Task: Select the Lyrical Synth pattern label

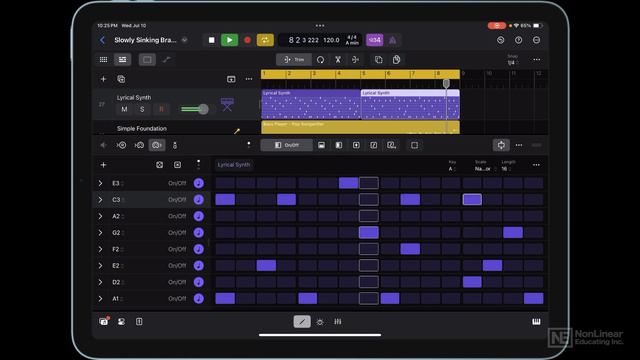Action: [233, 164]
